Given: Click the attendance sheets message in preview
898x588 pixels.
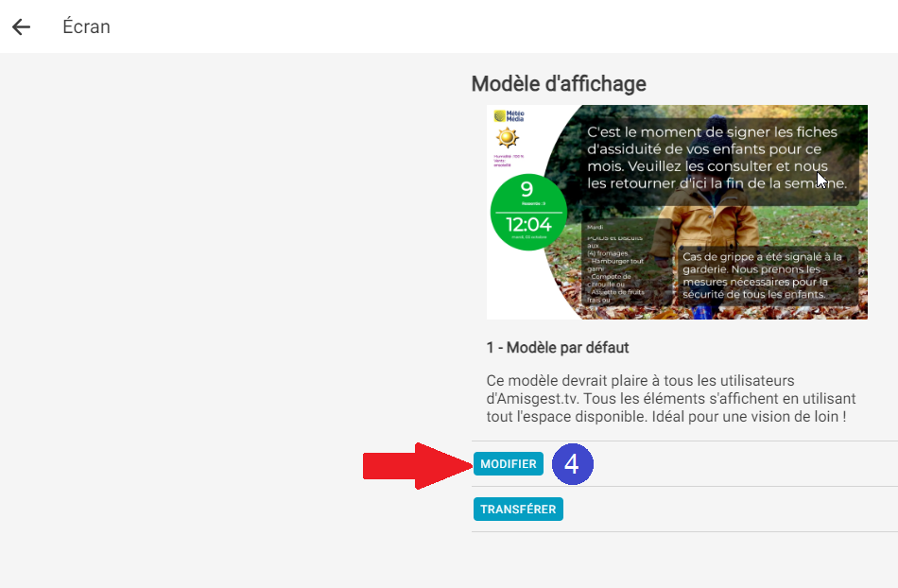Looking at the screenshot, I should click(x=716, y=158).
